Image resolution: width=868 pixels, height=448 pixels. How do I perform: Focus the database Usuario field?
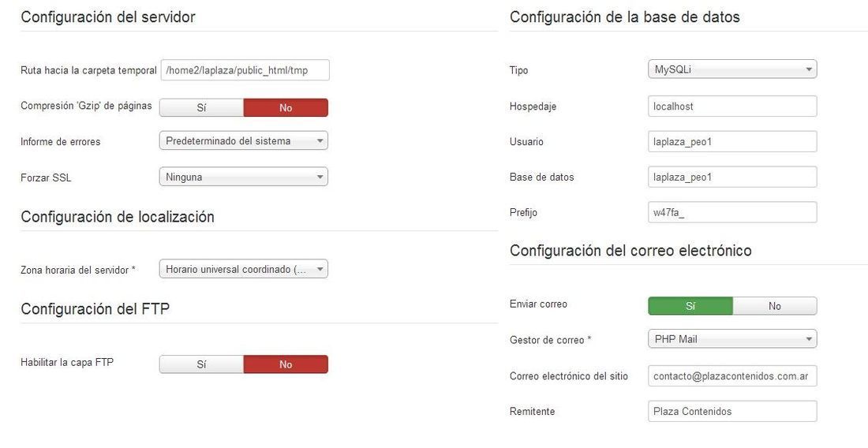click(732, 142)
